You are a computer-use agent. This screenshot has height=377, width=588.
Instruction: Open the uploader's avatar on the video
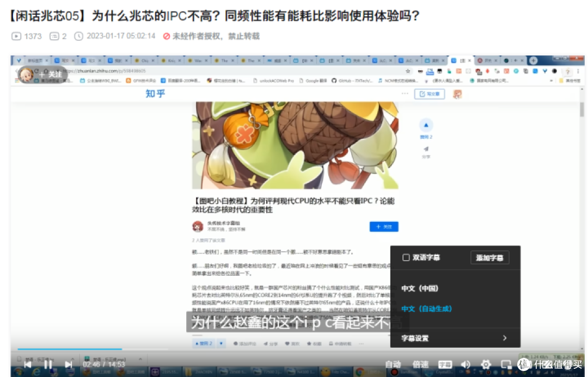[x=26, y=75]
